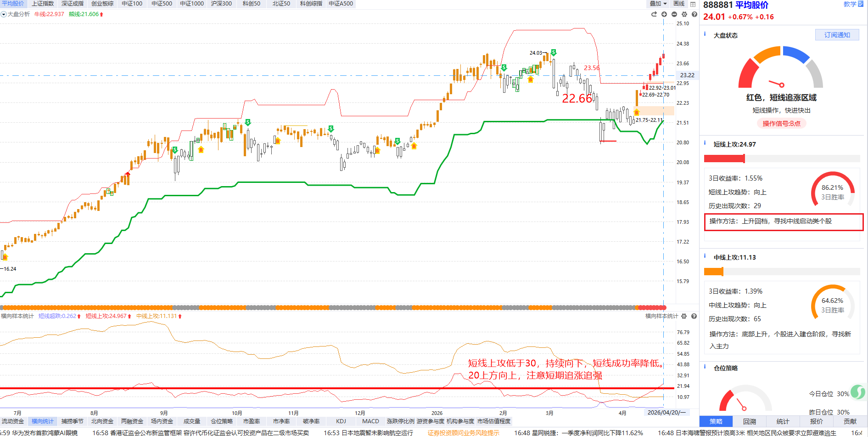Open the 叠加 dropdown menu

pos(658,4)
